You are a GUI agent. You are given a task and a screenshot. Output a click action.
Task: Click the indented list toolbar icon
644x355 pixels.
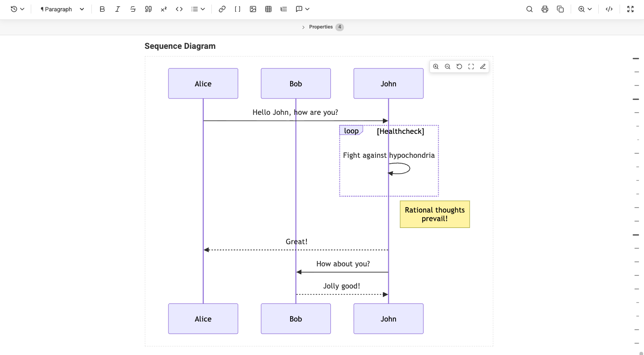coord(284,9)
